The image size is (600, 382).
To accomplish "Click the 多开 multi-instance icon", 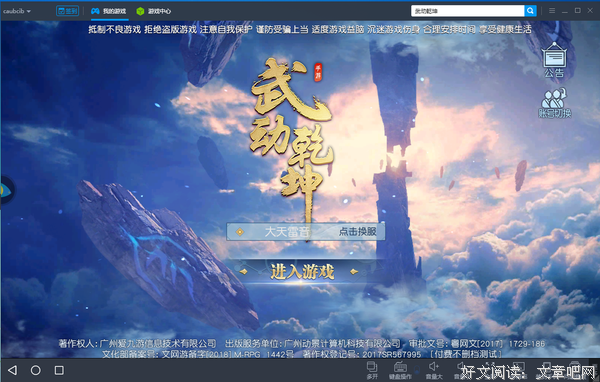I will 372,371.
